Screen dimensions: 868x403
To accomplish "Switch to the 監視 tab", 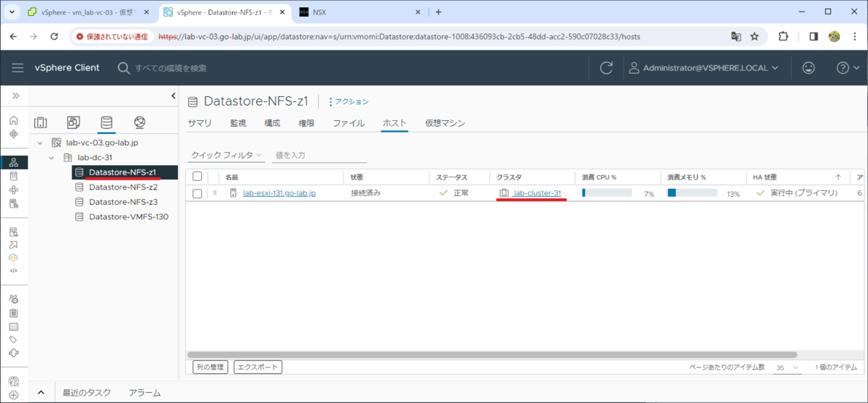I will pos(238,123).
